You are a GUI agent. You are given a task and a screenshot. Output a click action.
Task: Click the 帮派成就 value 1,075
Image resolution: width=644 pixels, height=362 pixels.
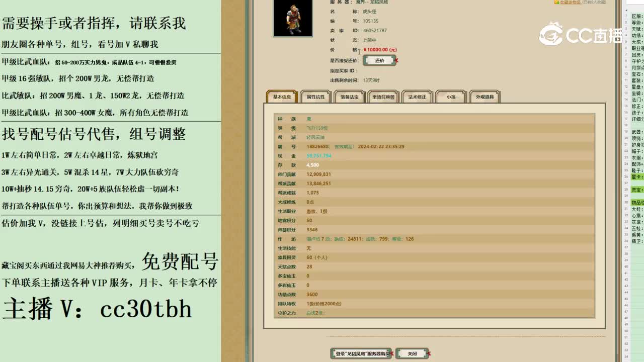click(x=312, y=193)
